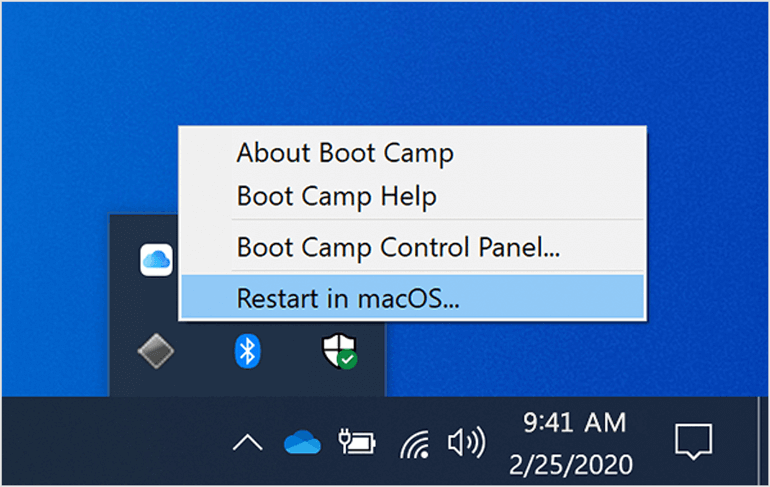770x487 pixels.
Task: Open the Windows Security shield icon
Action: click(338, 350)
